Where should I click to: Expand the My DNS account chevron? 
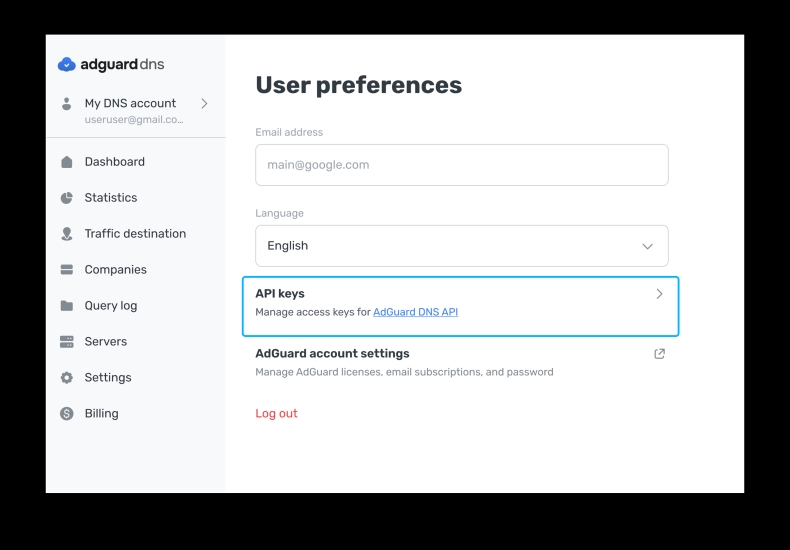pos(204,103)
